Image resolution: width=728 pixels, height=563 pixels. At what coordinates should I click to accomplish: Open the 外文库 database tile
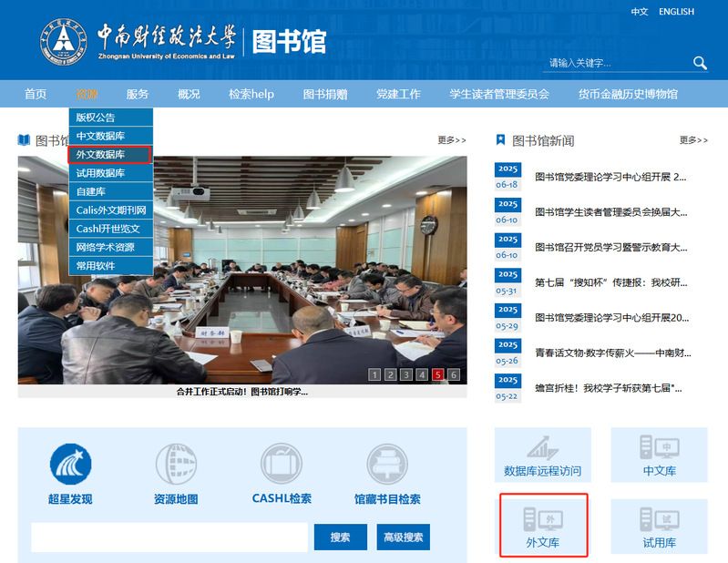tap(543, 526)
